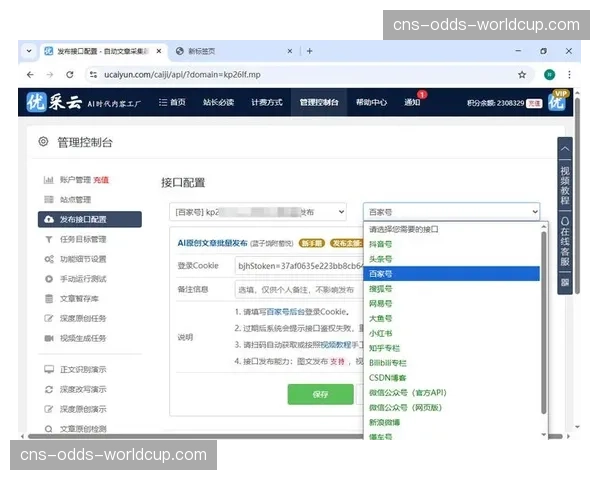The width and height of the screenshot is (600, 480).
Task: Bookmark this page with the star icon
Action: click(x=522, y=75)
